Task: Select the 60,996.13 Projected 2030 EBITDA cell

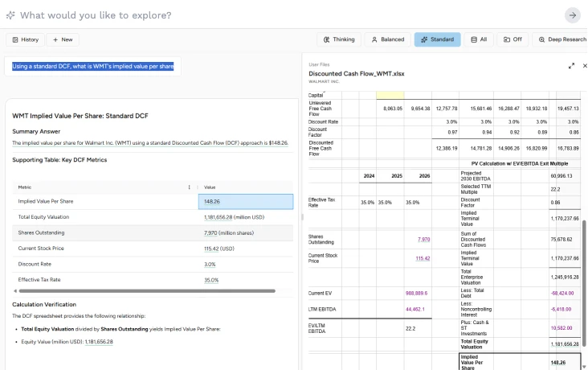Action: coord(561,176)
